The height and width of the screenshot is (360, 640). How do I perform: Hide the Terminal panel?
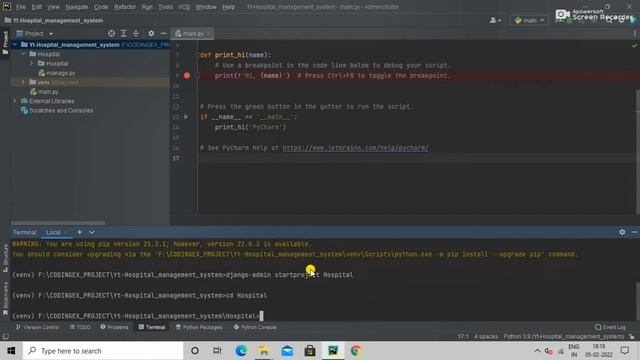coord(634,232)
